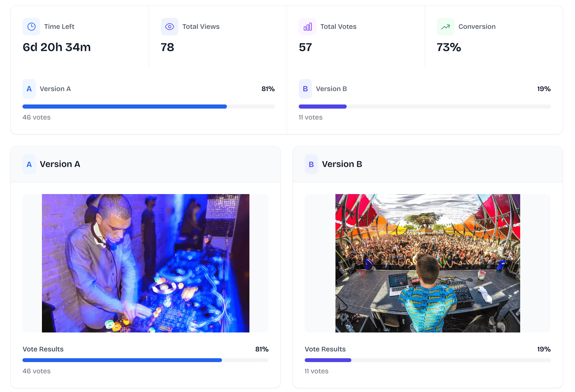Click the Total Votes label

pyautogui.click(x=338, y=27)
